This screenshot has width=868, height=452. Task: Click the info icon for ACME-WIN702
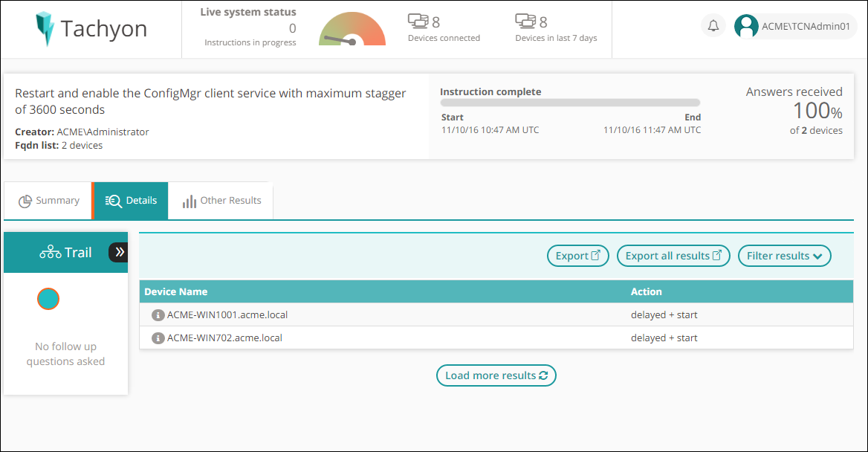click(158, 338)
